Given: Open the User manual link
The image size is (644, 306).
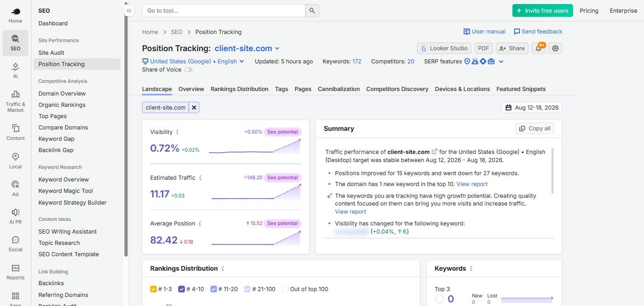Looking at the screenshot, I should pyautogui.click(x=484, y=32).
